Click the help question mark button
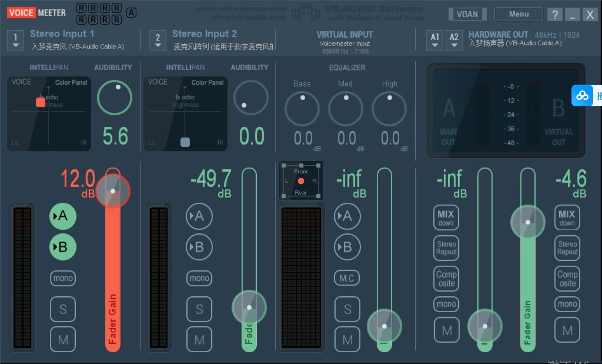 pyautogui.click(x=554, y=14)
